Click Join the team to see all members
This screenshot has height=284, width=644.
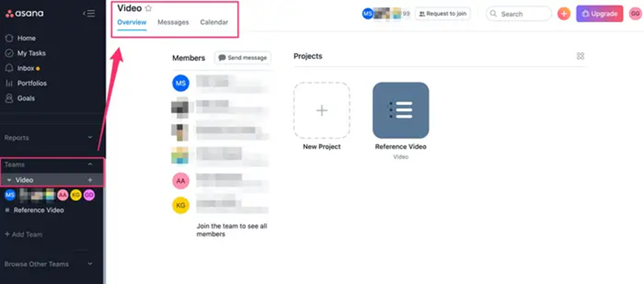232,231
